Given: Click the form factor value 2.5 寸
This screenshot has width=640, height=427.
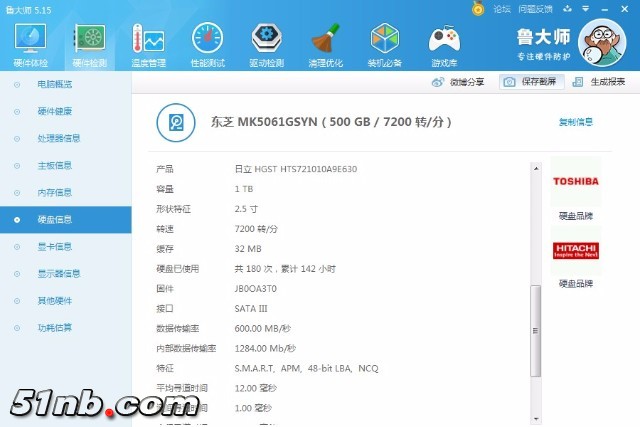Looking at the screenshot, I should pyautogui.click(x=246, y=209).
